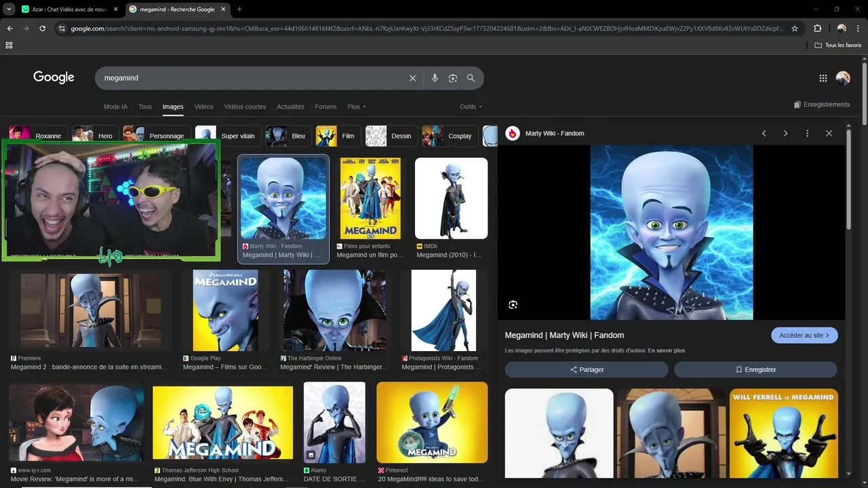Filter images by the Hero chip
Image resolution: width=868 pixels, height=488 pixels.
(95, 136)
